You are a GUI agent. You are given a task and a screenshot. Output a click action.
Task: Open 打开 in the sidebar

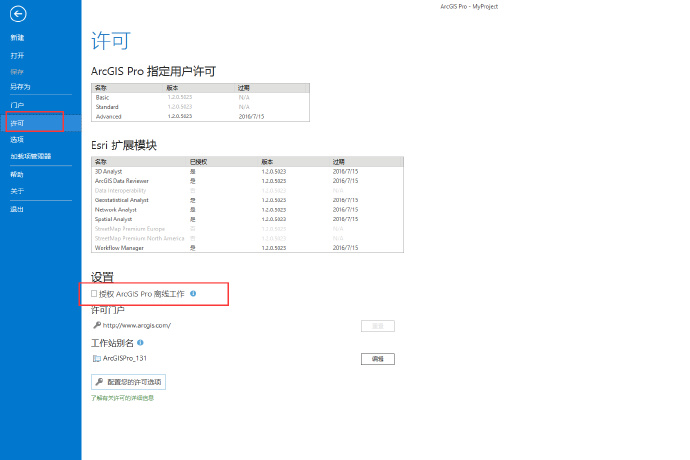17,55
